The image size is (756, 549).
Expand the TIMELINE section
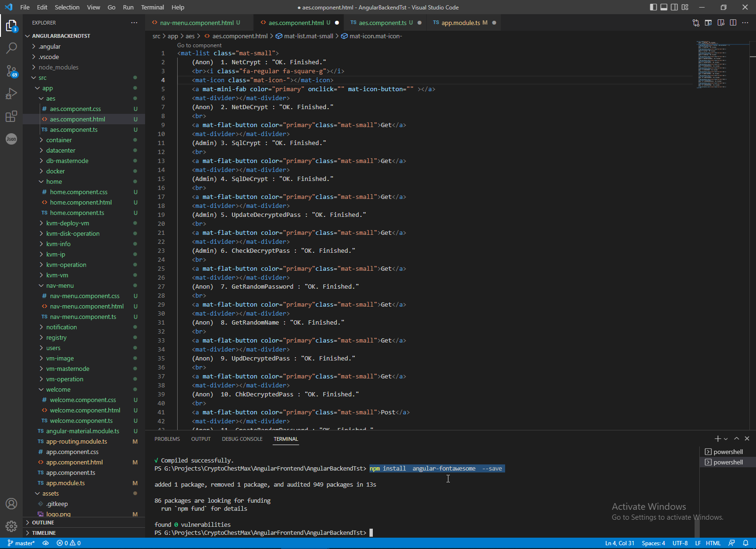[84, 533]
